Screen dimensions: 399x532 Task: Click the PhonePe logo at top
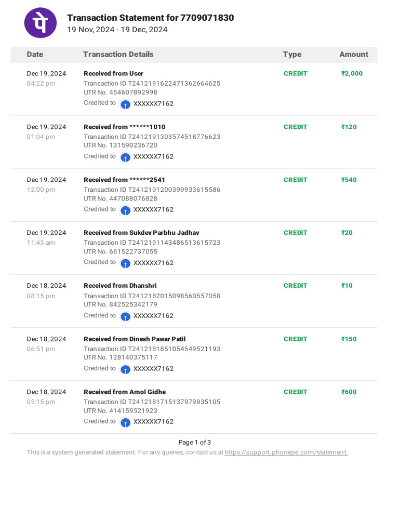[x=41, y=23]
